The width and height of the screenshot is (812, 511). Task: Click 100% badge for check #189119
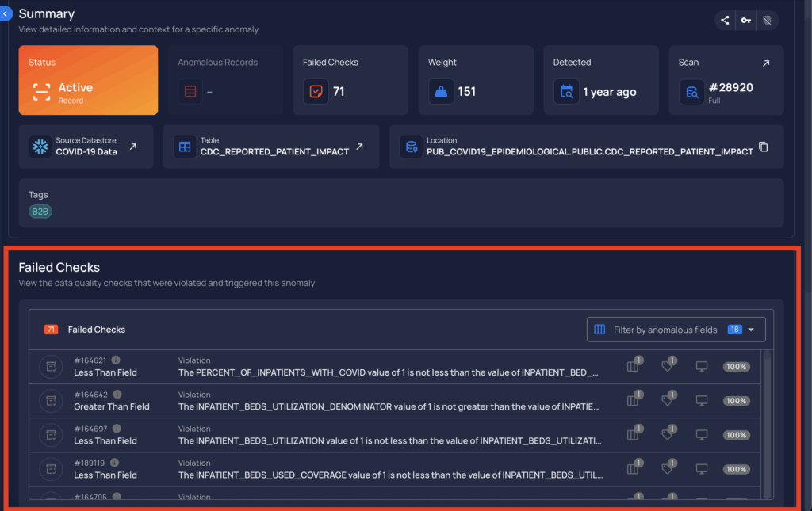tap(737, 469)
